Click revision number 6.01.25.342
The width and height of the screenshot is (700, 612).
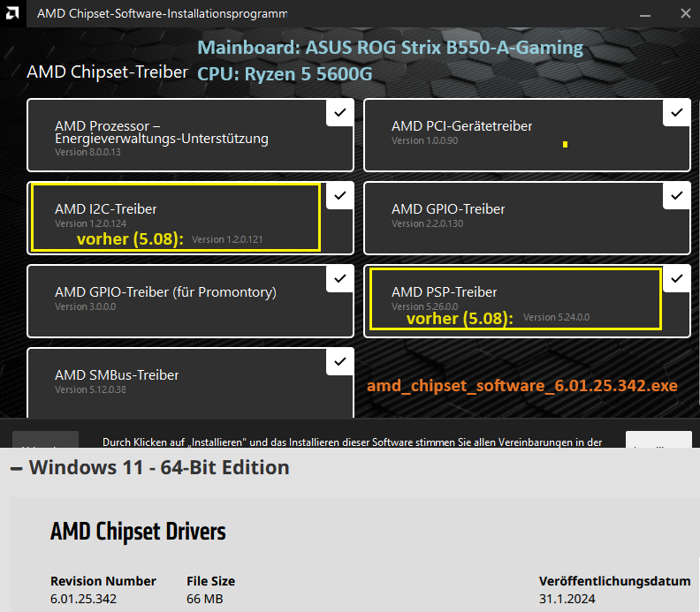pos(83,599)
